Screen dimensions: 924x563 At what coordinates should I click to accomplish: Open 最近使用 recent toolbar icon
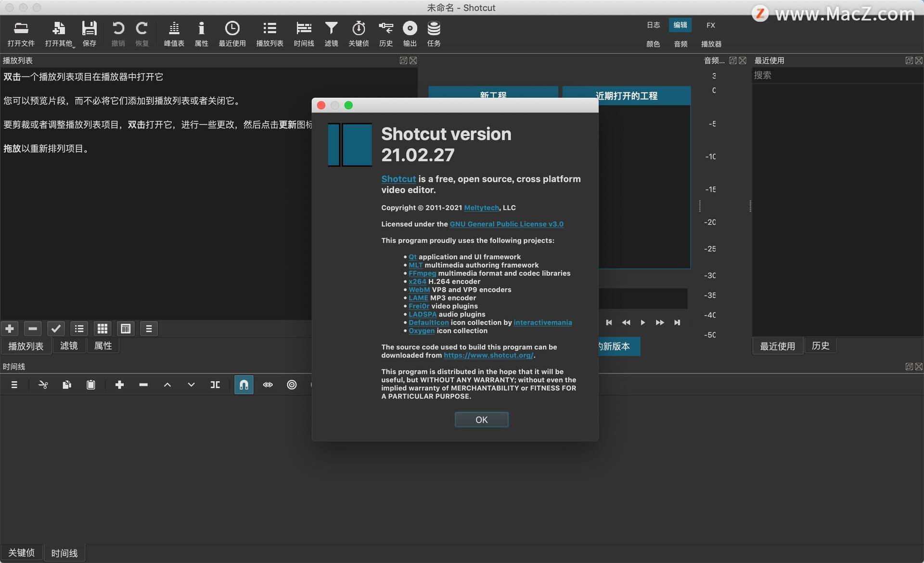tap(232, 34)
